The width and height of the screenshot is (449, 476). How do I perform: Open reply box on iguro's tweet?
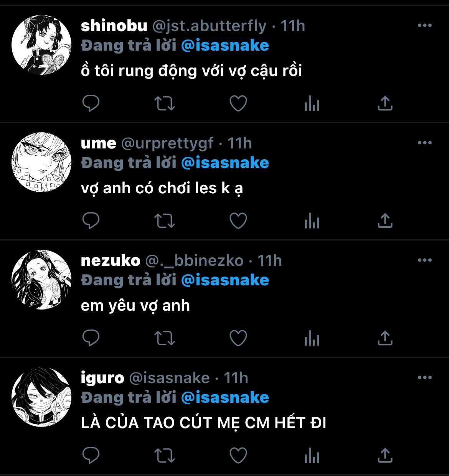pos(91,456)
